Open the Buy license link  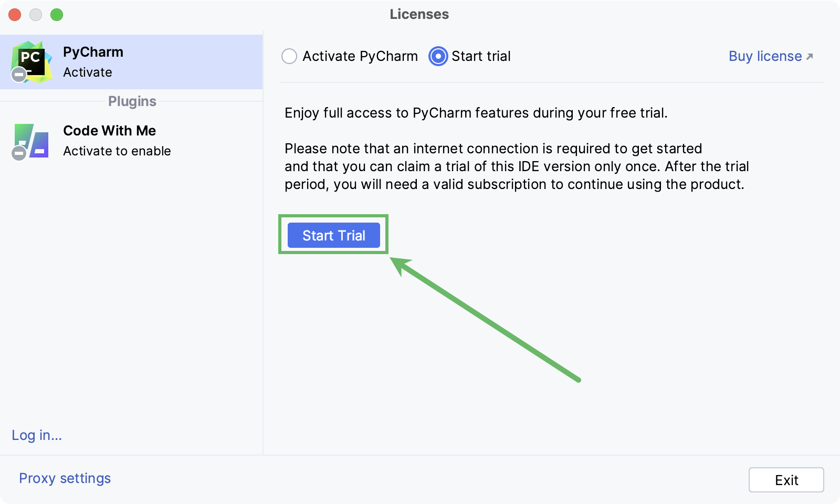[765, 56]
